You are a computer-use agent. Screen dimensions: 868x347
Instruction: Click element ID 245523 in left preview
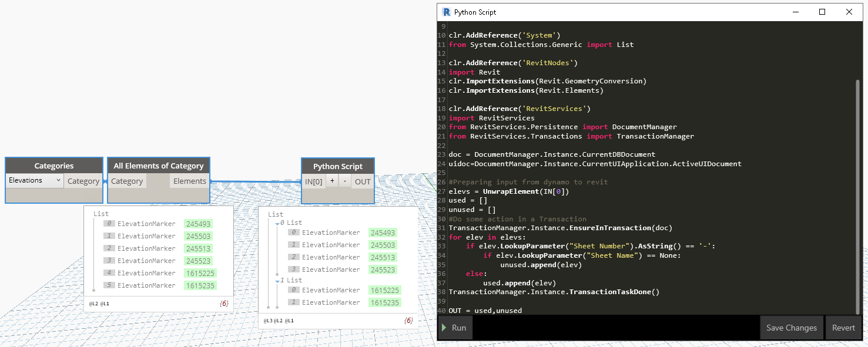pos(198,261)
